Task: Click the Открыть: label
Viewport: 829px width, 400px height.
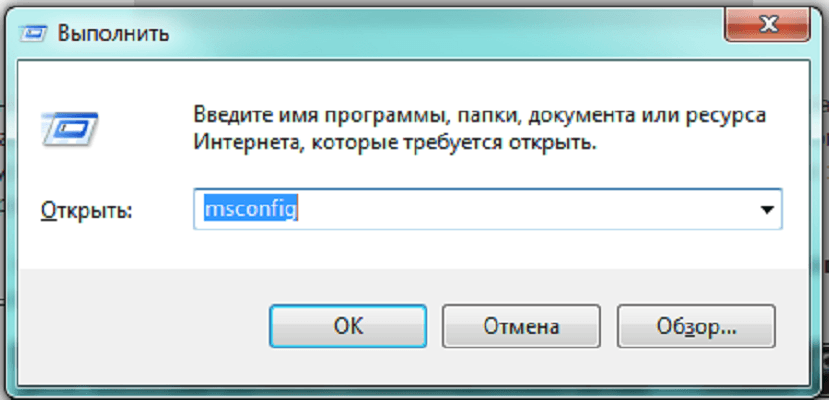Action: click(86, 210)
